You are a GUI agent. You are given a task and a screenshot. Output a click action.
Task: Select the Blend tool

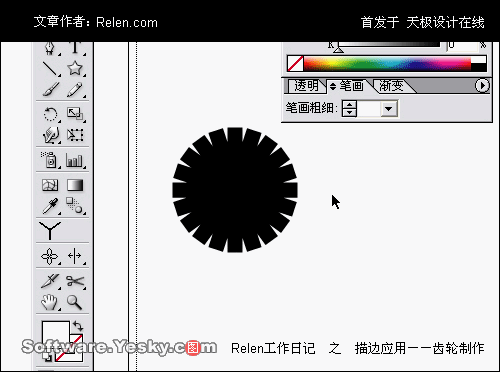(75, 206)
